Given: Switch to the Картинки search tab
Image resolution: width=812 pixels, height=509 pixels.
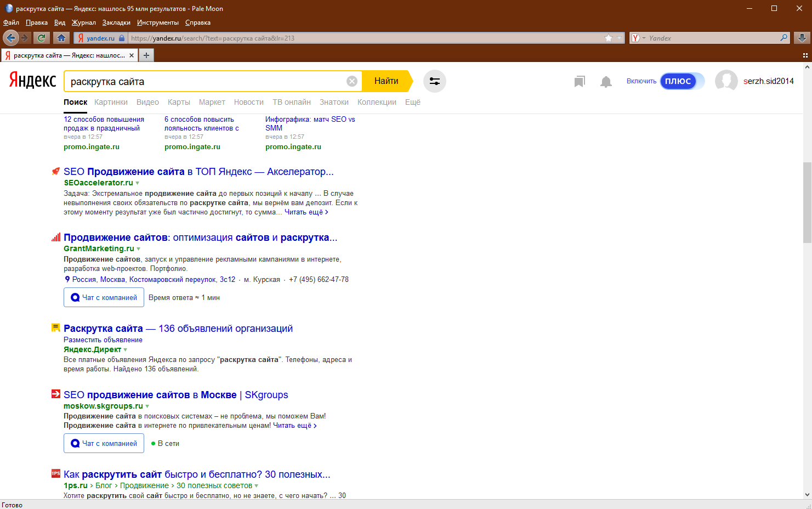Looking at the screenshot, I should 111,102.
